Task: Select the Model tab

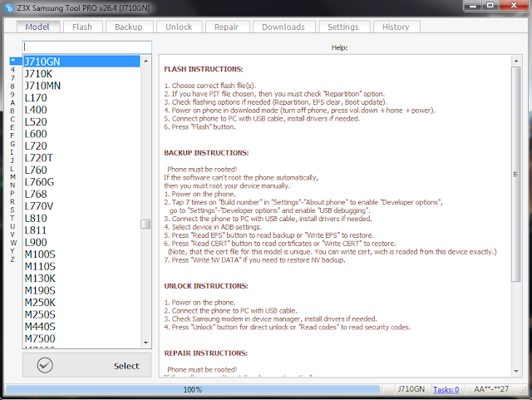Action: pyautogui.click(x=37, y=27)
